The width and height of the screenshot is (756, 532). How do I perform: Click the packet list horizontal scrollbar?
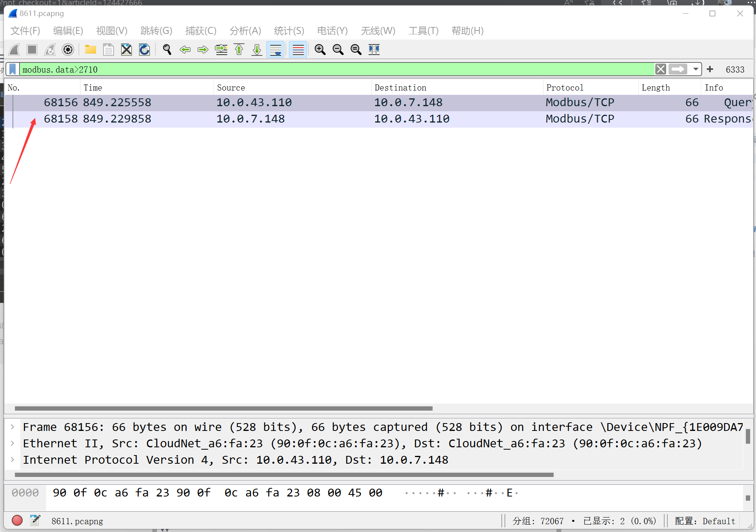pyautogui.click(x=223, y=408)
